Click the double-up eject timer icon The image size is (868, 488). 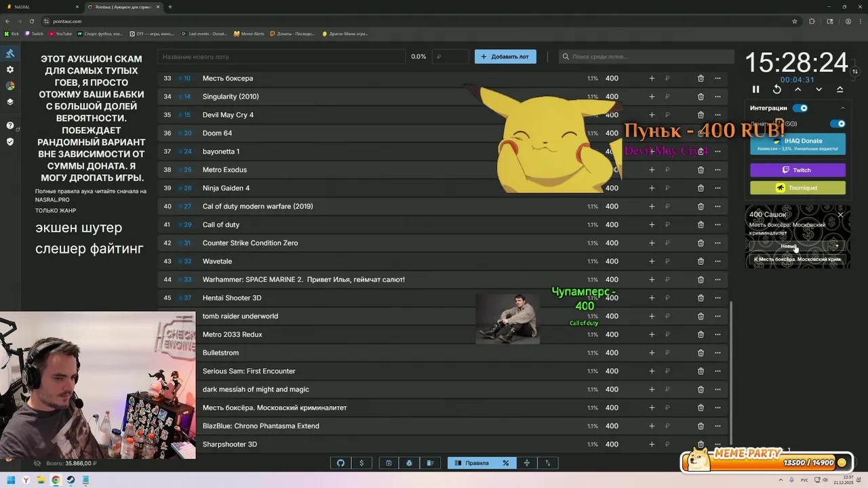coord(840,89)
